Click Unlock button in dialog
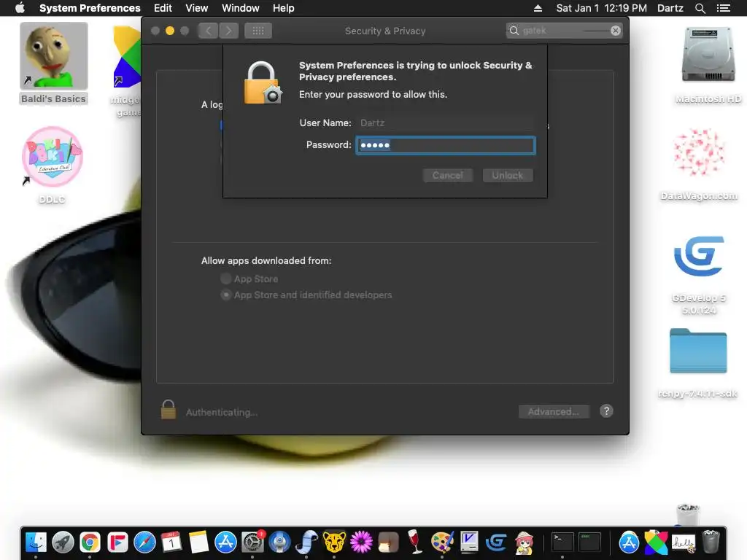The width and height of the screenshot is (747, 560). point(508,175)
